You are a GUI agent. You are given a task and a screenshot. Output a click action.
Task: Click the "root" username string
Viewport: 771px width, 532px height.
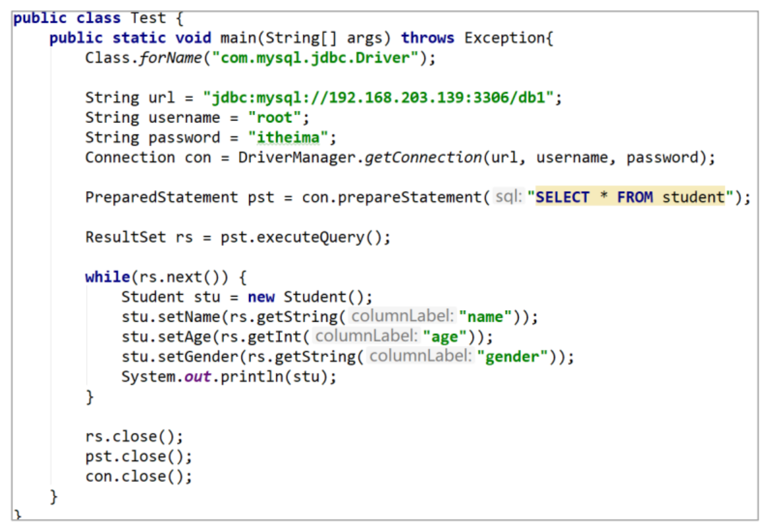(x=274, y=118)
